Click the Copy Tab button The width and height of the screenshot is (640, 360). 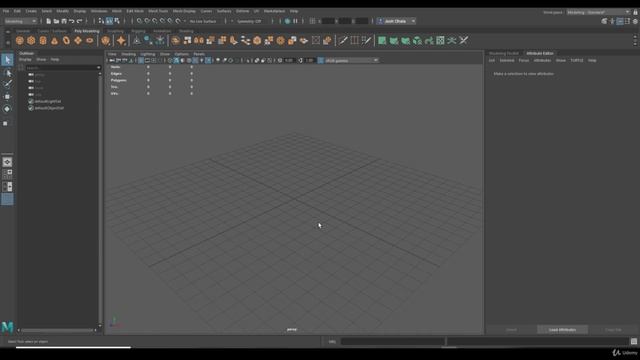point(613,330)
